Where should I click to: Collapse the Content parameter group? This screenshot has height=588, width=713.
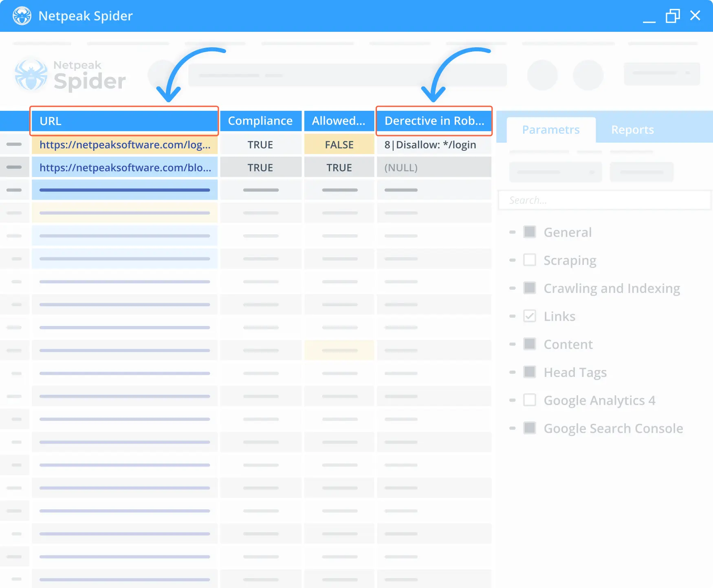point(513,344)
